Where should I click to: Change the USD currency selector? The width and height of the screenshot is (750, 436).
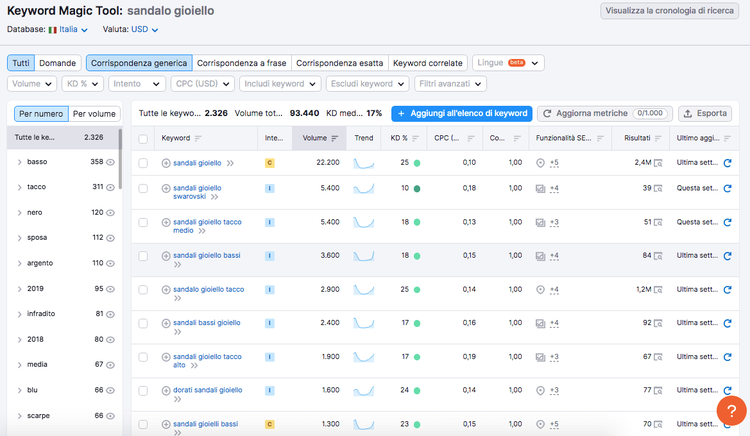click(x=144, y=29)
